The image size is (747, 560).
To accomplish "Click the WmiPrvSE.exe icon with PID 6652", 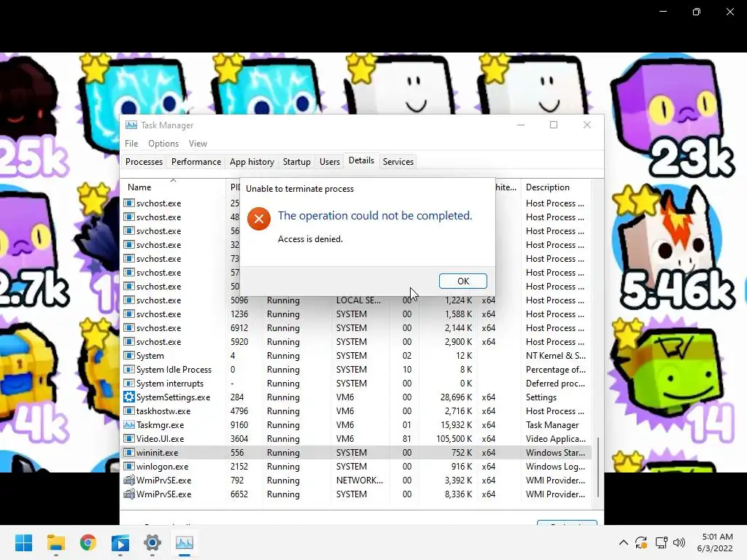I will tap(128, 494).
